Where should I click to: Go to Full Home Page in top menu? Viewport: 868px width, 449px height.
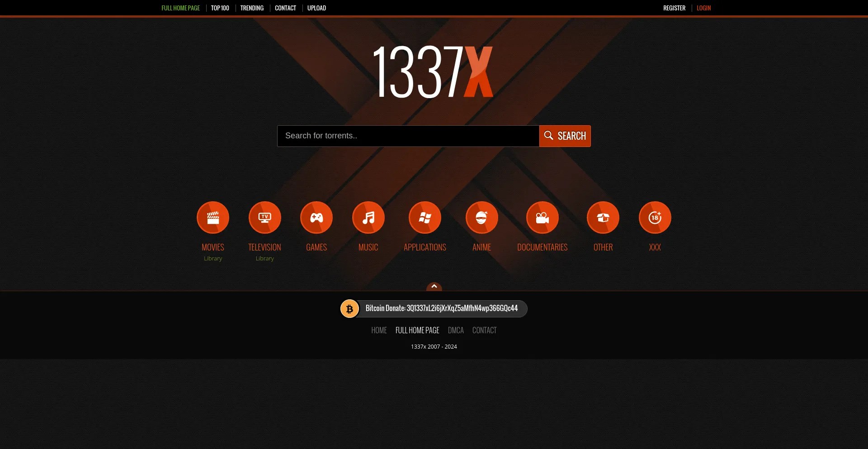[181, 8]
